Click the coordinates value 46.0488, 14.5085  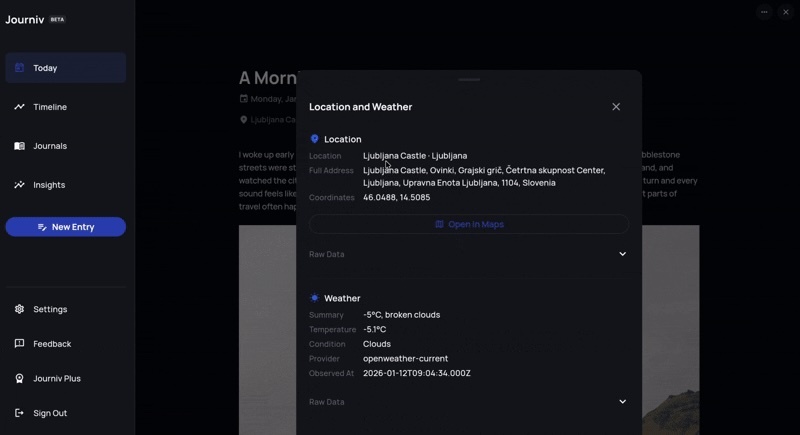pos(396,198)
